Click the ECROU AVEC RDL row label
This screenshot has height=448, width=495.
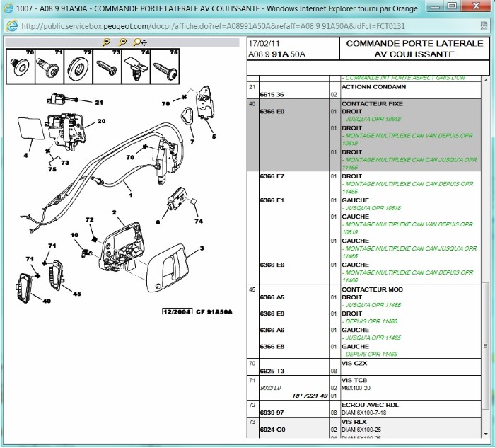(370, 405)
